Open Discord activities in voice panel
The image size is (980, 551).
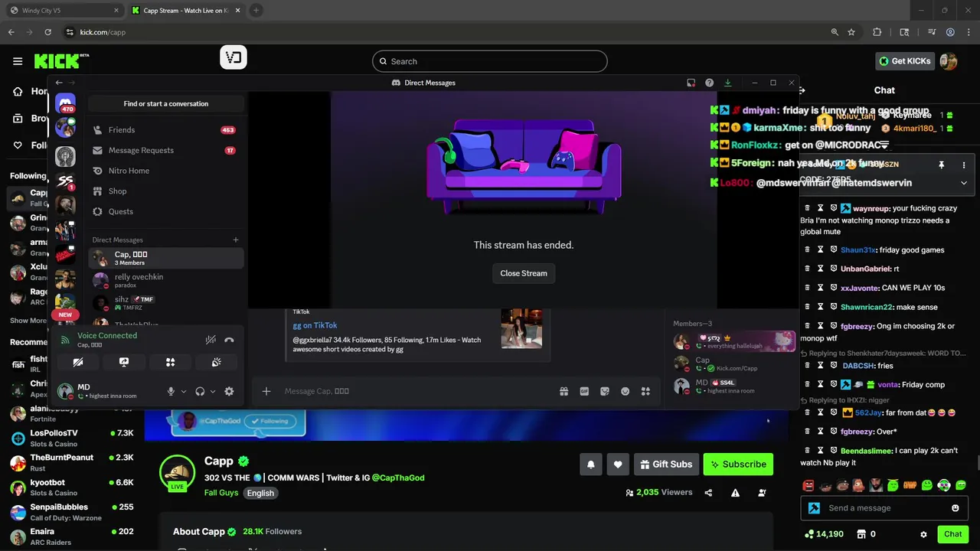pos(171,362)
